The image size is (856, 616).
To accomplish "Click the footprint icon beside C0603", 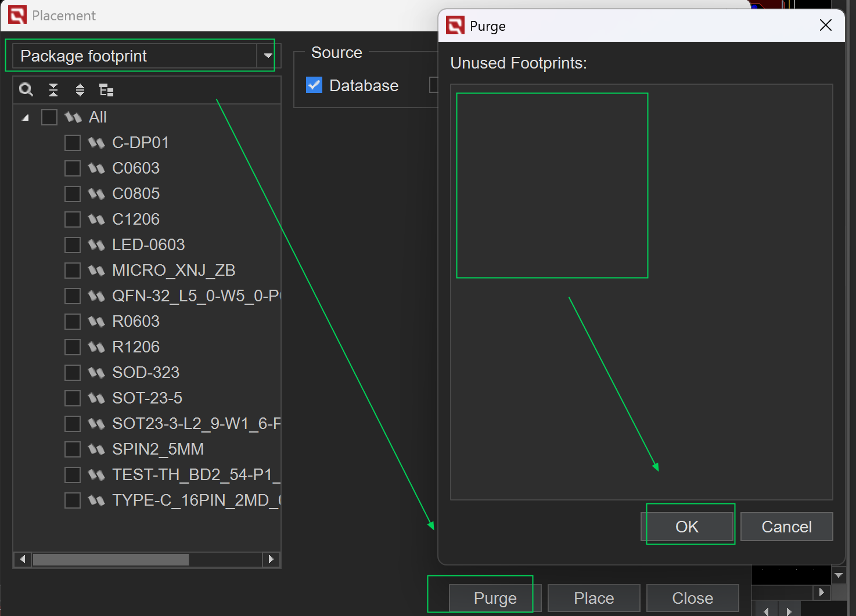I will click(x=96, y=168).
